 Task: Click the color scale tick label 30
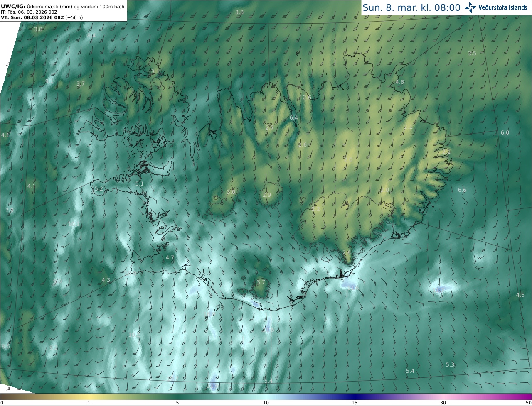443,403
